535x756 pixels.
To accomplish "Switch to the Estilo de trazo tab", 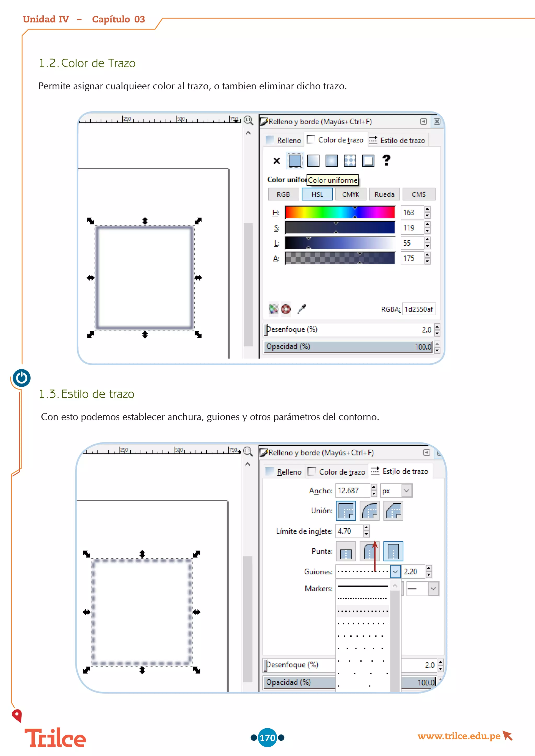I will [399, 141].
